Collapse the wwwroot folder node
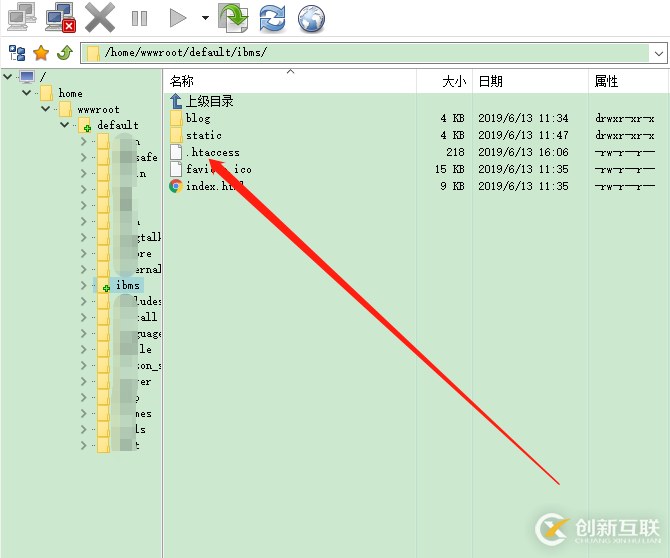The image size is (670, 558). [x=46, y=109]
